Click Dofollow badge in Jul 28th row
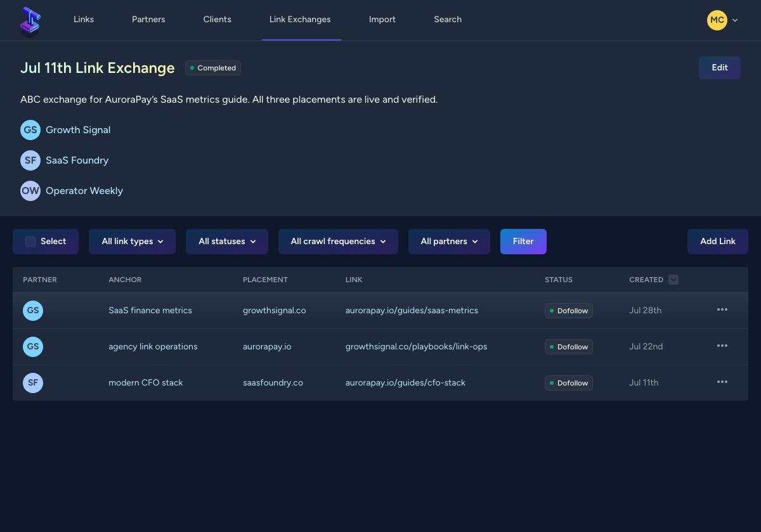 pyautogui.click(x=569, y=311)
